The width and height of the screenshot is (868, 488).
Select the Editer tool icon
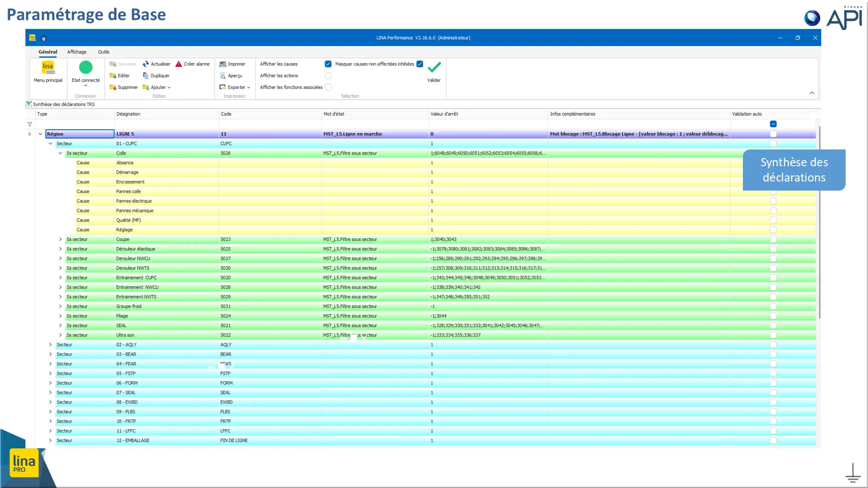pos(113,76)
